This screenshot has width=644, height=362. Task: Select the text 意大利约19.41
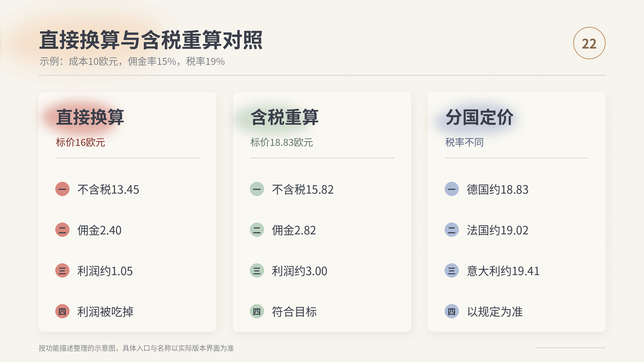[503, 271]
